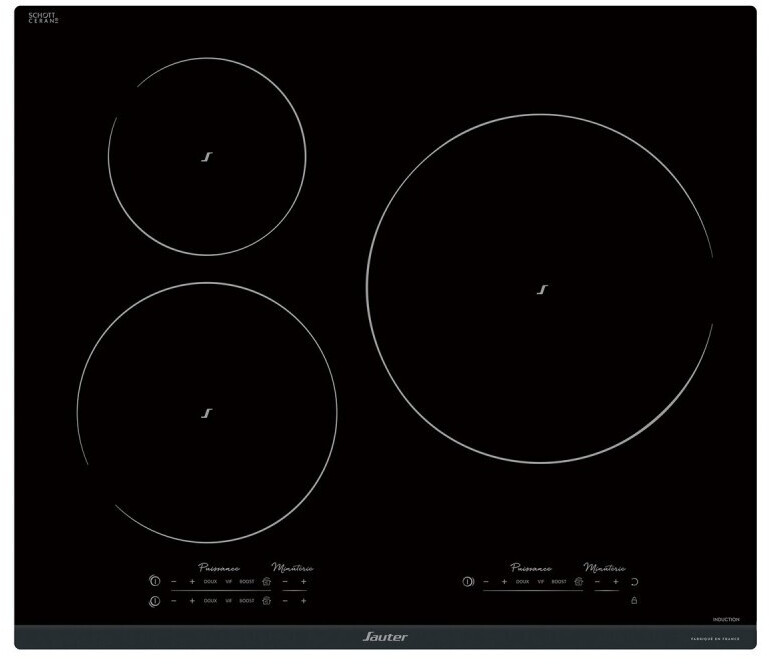Tap the pot icon on the right panel
This screenshot has height=664, width=769.
579,581
